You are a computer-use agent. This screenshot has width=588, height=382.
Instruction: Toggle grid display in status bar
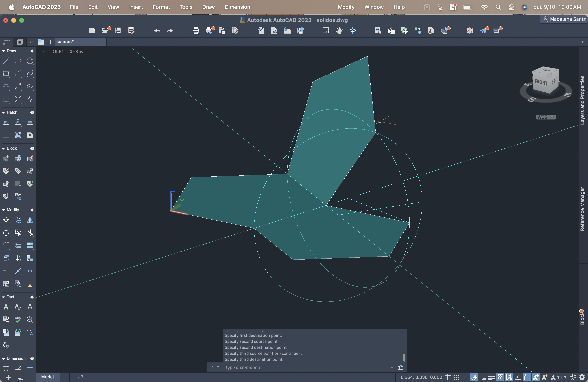click(447, 377)
